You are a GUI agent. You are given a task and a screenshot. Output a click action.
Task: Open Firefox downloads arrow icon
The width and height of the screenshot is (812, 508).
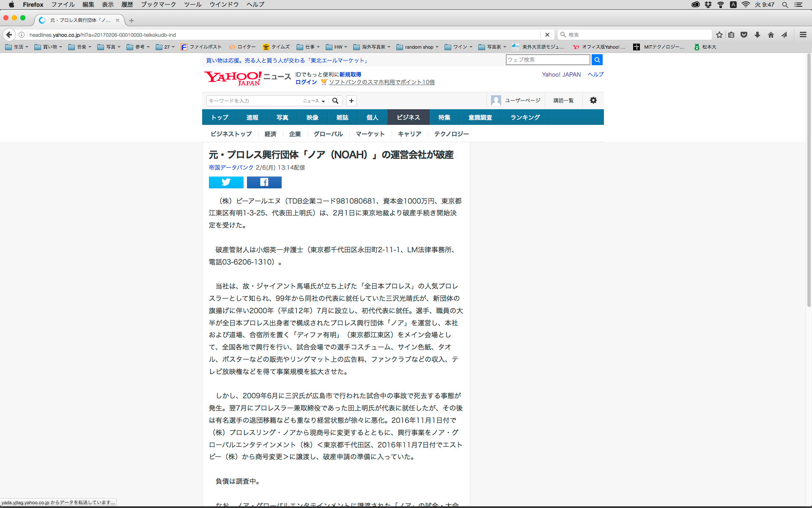pos(757,35)
